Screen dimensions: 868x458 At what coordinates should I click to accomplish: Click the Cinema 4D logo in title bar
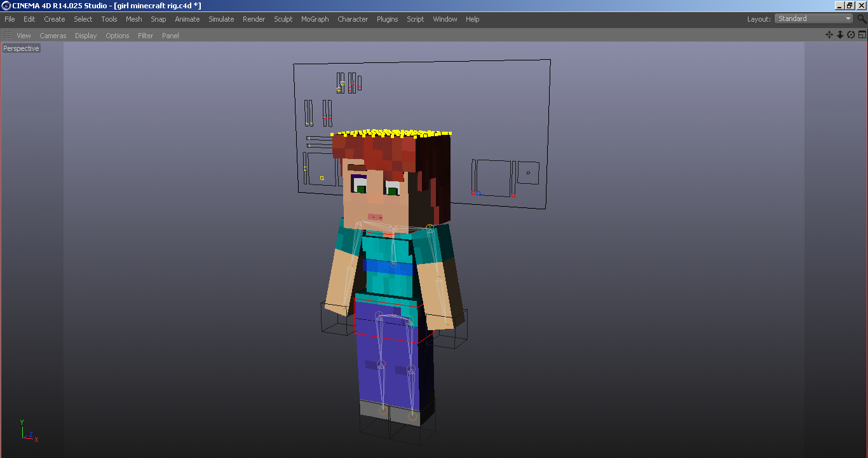[x=5, y=6]
